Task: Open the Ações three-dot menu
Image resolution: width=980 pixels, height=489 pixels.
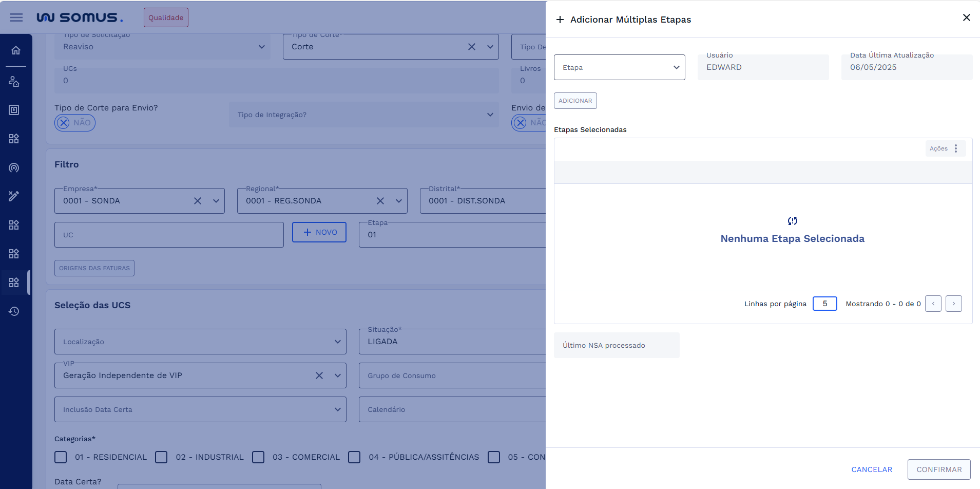Action: (x=955, y=148)
